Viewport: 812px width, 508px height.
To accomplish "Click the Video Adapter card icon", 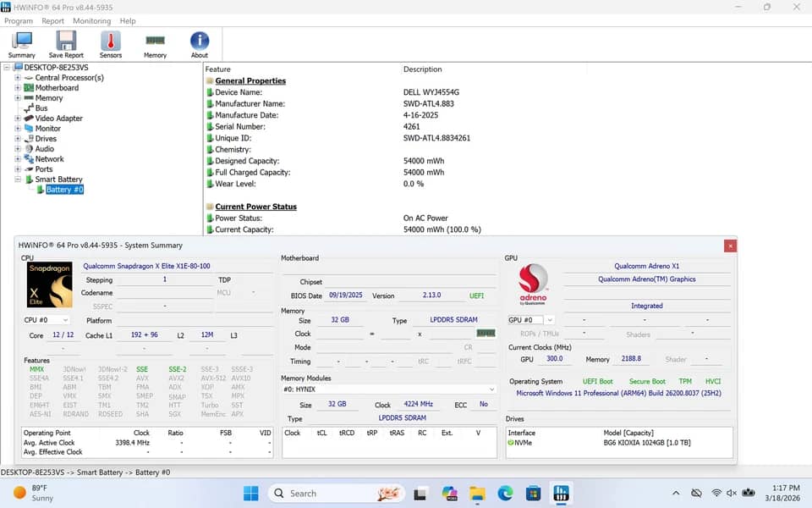I will pos(29,119).
